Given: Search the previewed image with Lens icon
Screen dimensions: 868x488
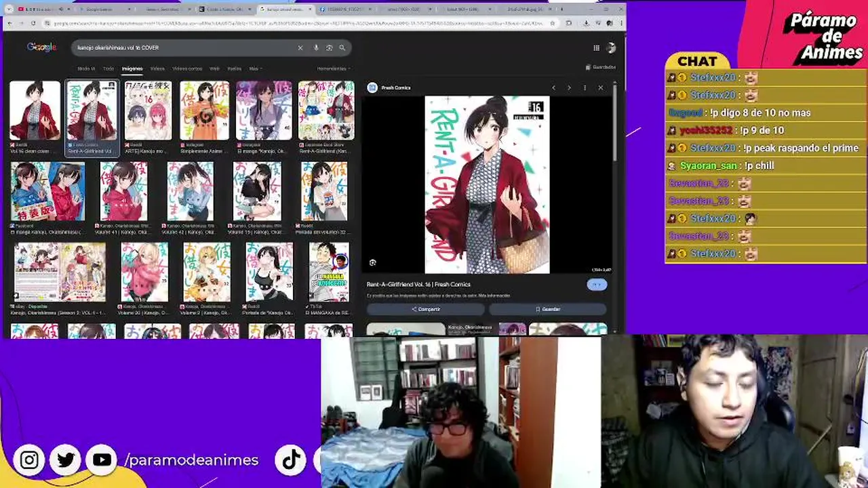Looking at the screenshot, I should tap(372, 262).
